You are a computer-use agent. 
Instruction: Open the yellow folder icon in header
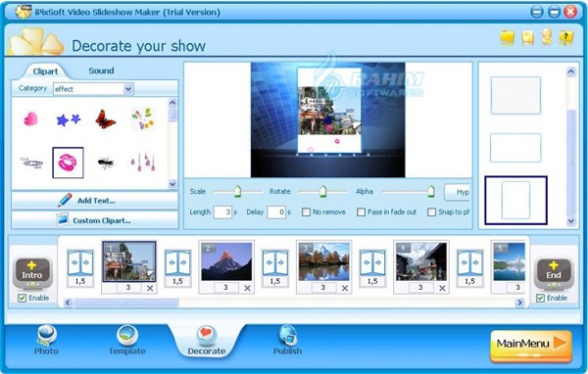coord(508,38)
